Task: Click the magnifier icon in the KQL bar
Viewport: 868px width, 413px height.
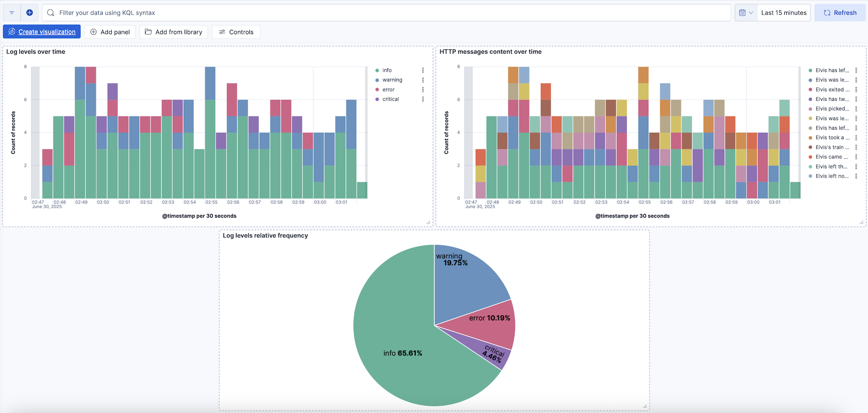Action: coord(50,13)
